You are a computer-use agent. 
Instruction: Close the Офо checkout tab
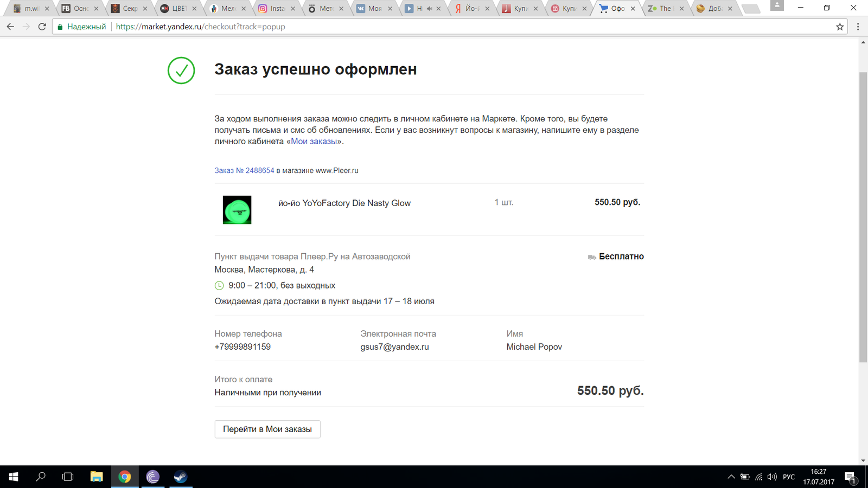pyautogui.click(x=633, y=9)
